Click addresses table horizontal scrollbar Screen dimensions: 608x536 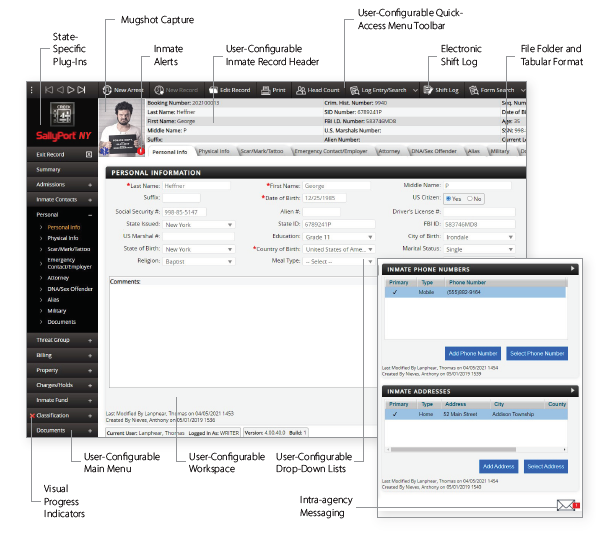453,450
